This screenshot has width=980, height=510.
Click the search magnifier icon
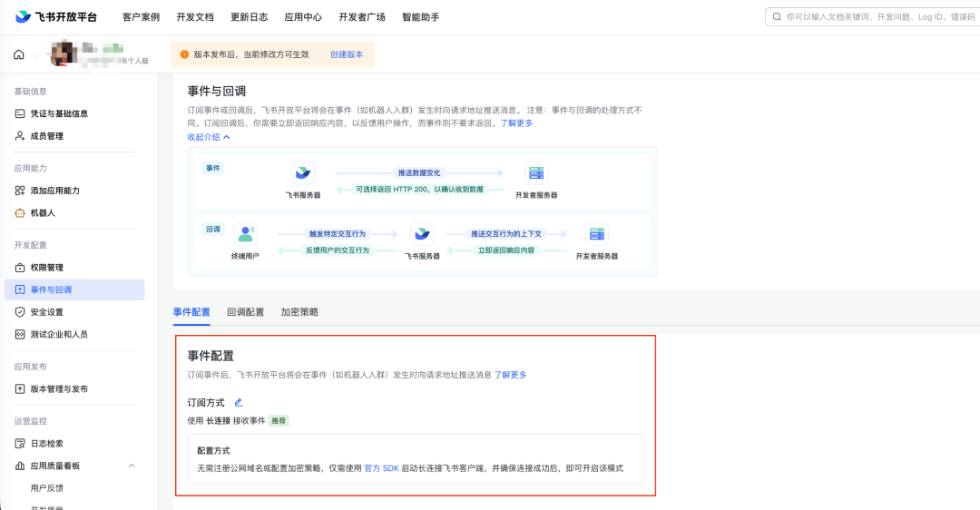click(x=777, y=17)
